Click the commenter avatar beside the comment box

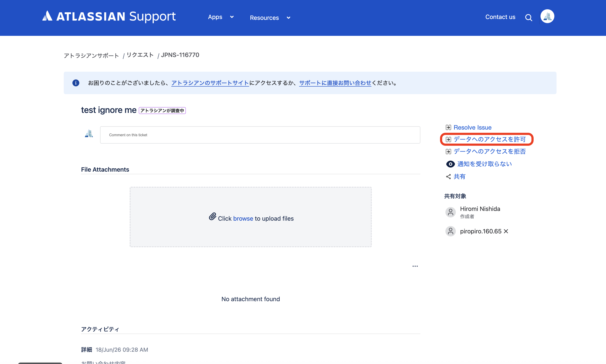(x=89, y=133)
